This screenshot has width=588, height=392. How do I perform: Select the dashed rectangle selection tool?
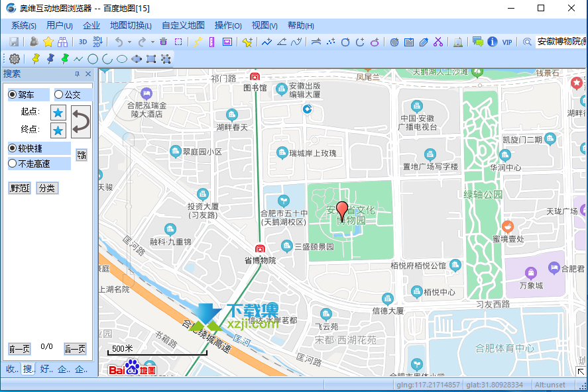pos(178,42)
